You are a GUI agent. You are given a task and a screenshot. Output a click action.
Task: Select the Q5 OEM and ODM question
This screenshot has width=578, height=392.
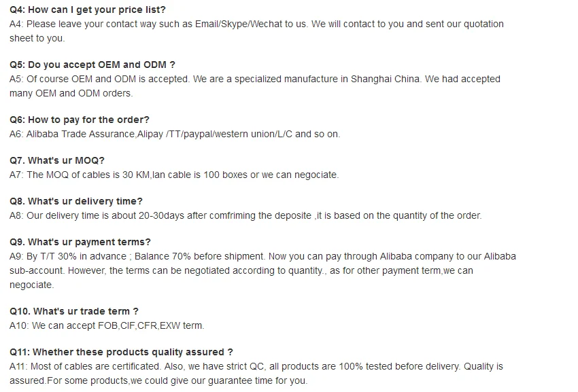pyautogui.click(x=92, y=65)
